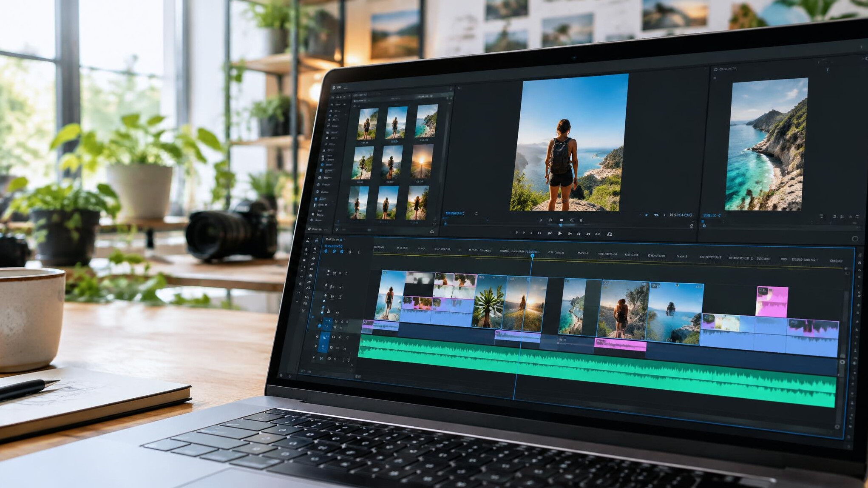Click the Play button under the program monitor
The width and height of the screenshot is (868, 488).
(x=560, y=233)
